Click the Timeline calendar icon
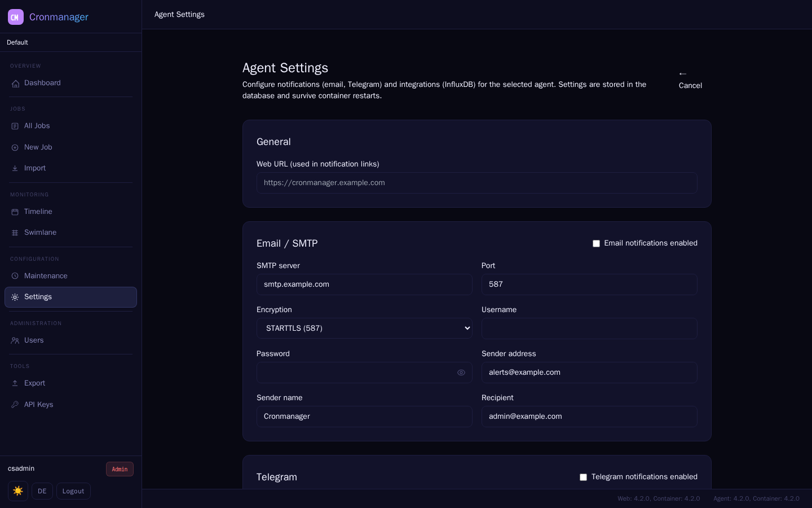The image size is (812, 508). point(15,212)
